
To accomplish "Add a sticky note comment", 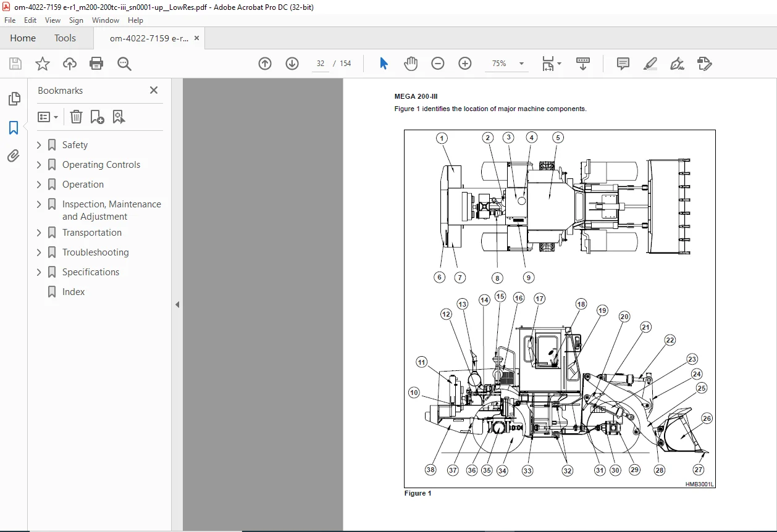I will (x=623, y=64).
